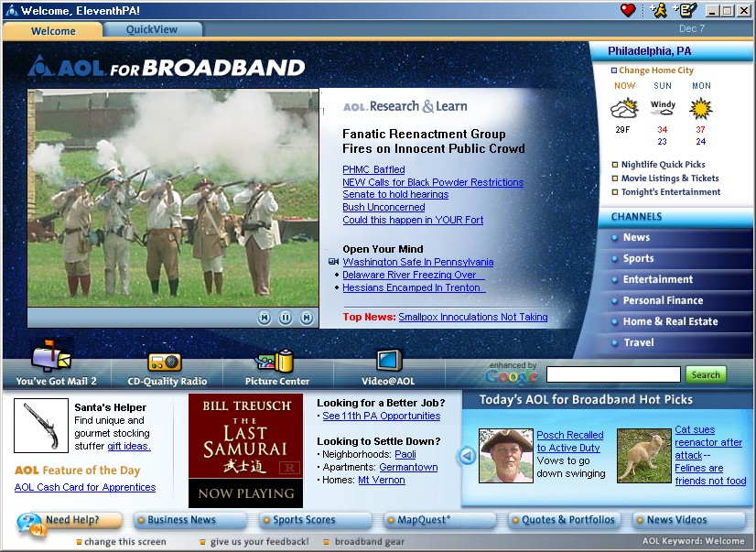Click Change Home City
Screen dimensions: 756x552
(656, 70)
